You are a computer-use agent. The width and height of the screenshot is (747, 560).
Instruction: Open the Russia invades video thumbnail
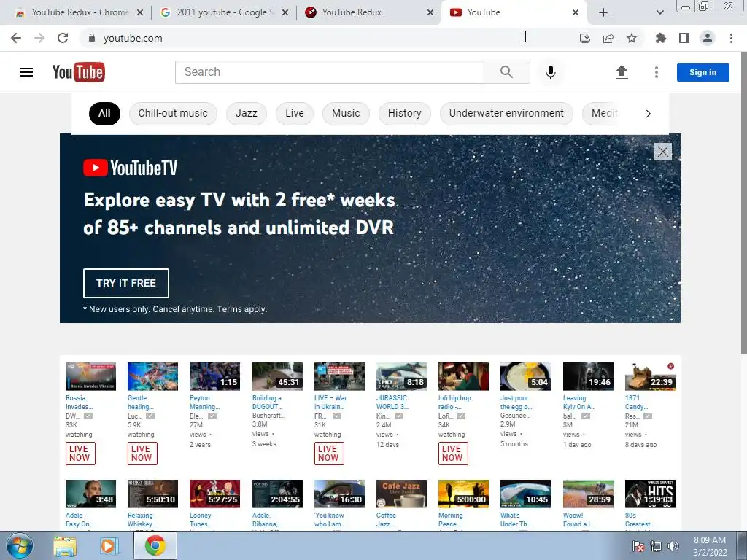click(x=90, y=377)
